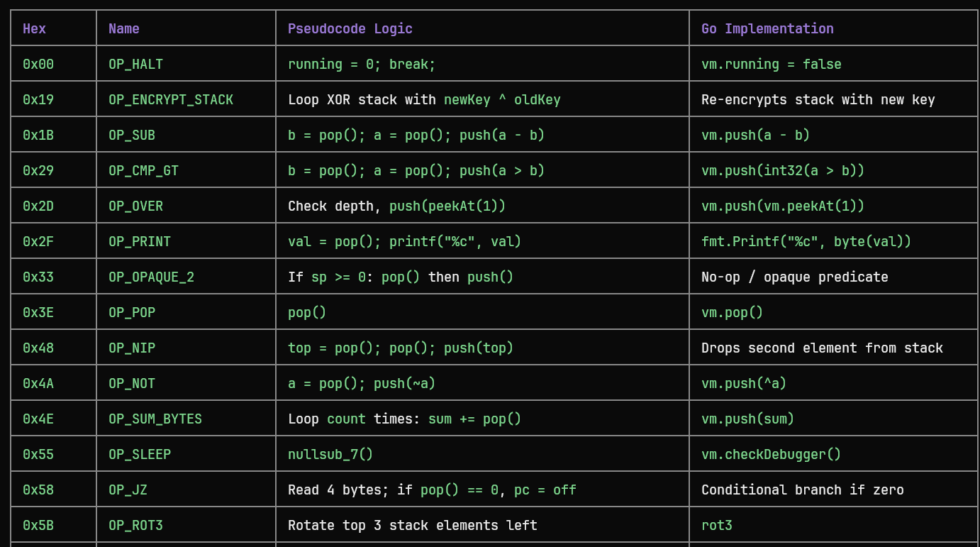The height and width of the screenshot is (547, 980).
Task: Select the 0x00 hex cell
Action: [54, 64]
